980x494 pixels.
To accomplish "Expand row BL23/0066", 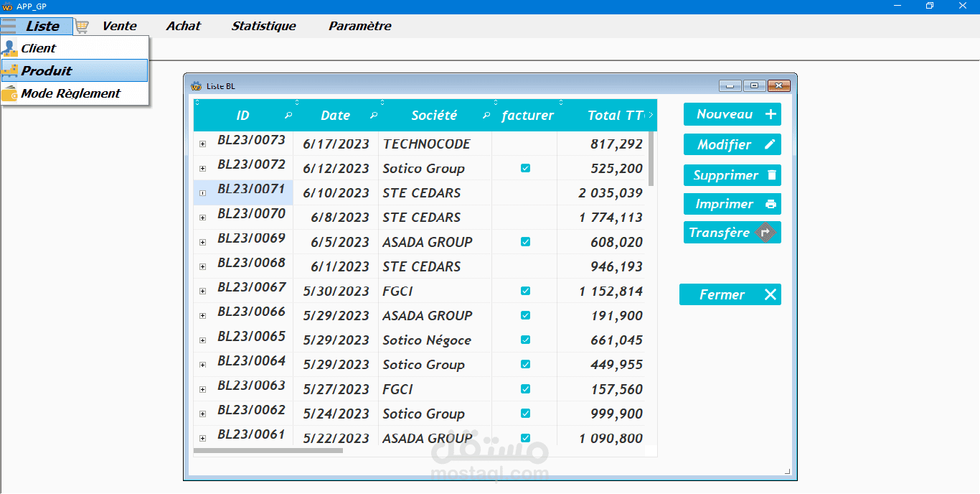I will 202,315.
